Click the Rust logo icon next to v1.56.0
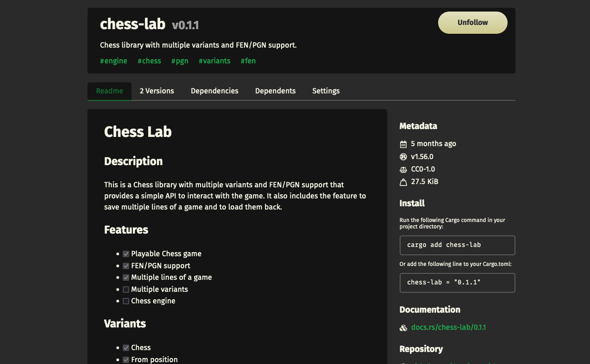Screen dimensions: 590x364 pyautogui.click(x=403, y=156)
